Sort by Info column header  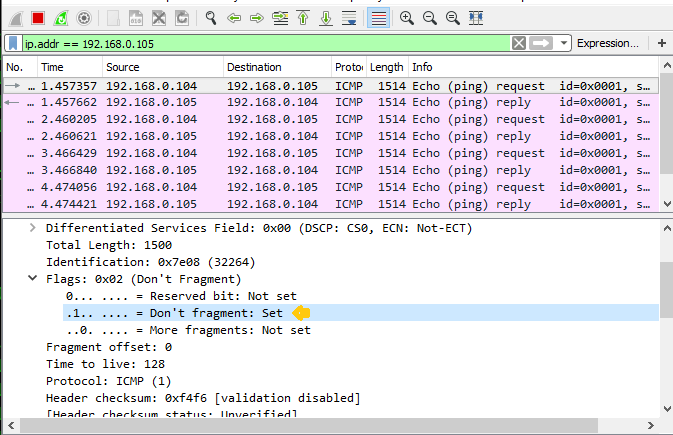pyautogui.click(x=534, y=67)
